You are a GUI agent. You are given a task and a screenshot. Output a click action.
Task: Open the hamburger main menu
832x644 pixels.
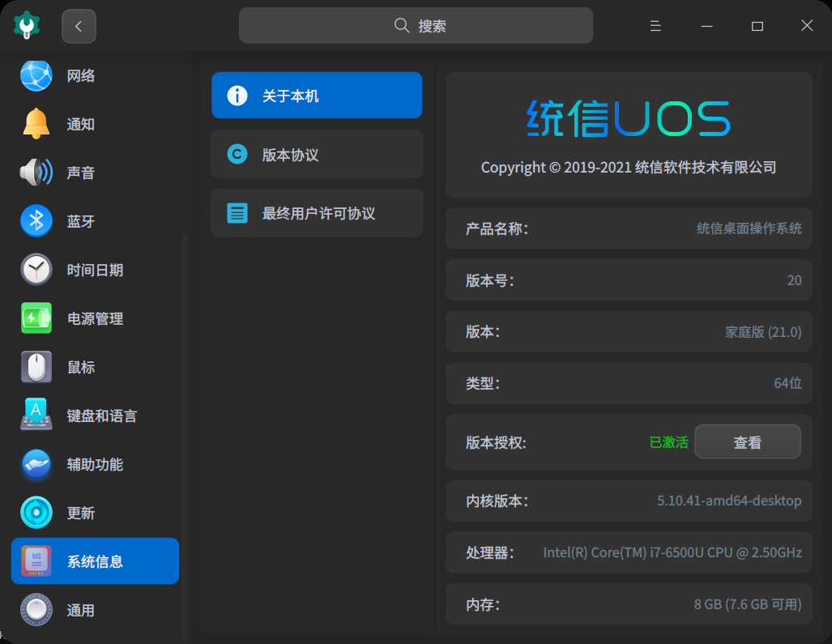(655, 25)
